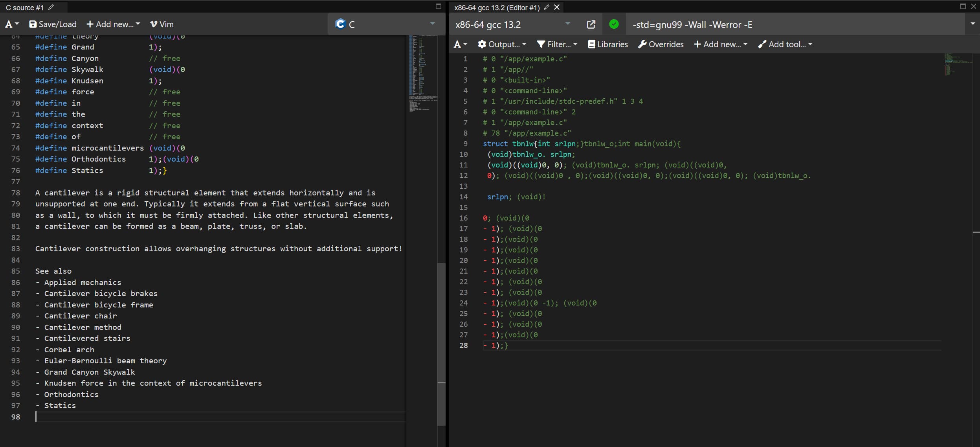Click the source editor vertical scrollbar
The height and width of the screenshot is (447, 980).
[441, 344]
